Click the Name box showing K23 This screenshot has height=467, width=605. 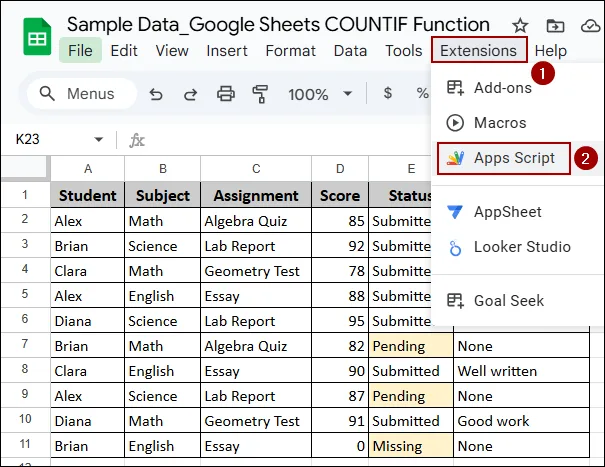tap(60, 139)
